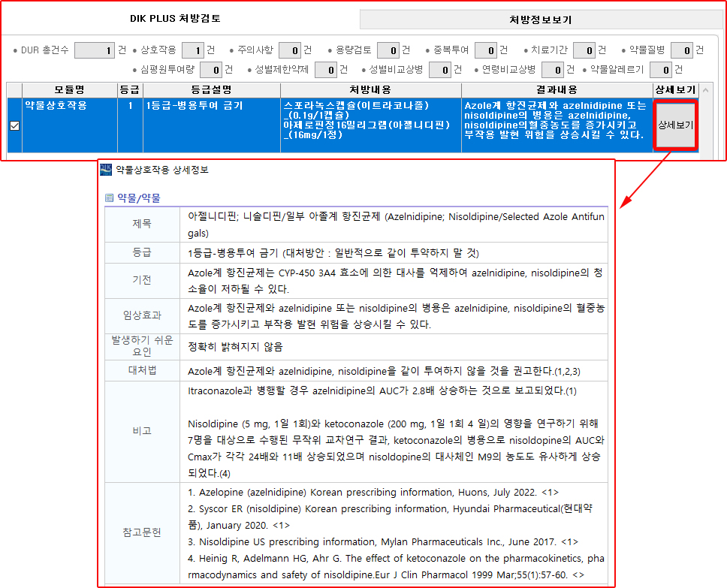Click the 등급 column header
Viewport: 727px width, 588px height.
pos(130,90)
